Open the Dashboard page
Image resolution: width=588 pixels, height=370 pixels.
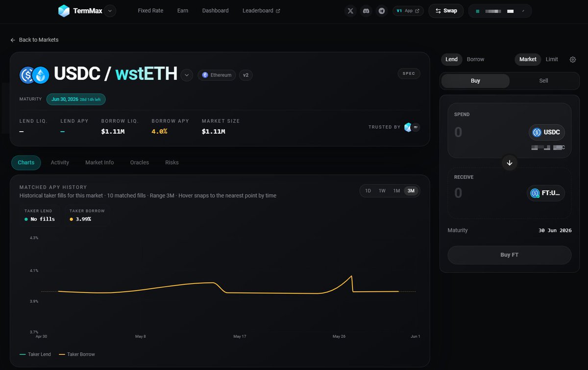point(216,11)
